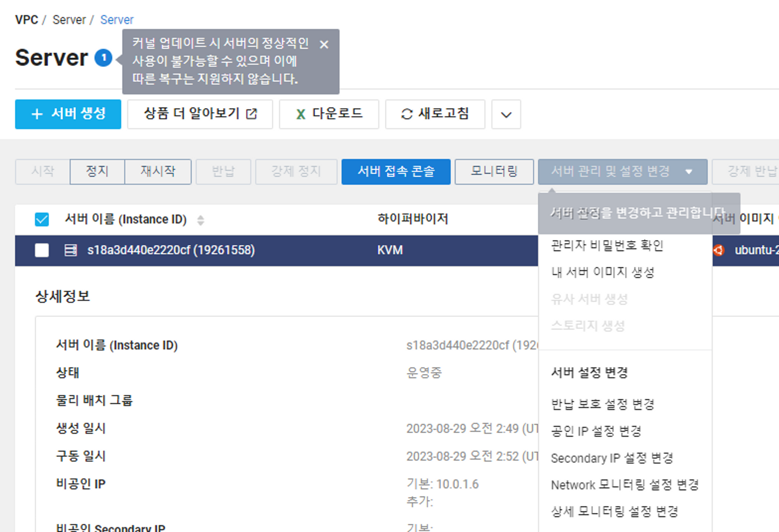Click the Excel download button
This screenshot has width=779, height=532.
point(329,114)
